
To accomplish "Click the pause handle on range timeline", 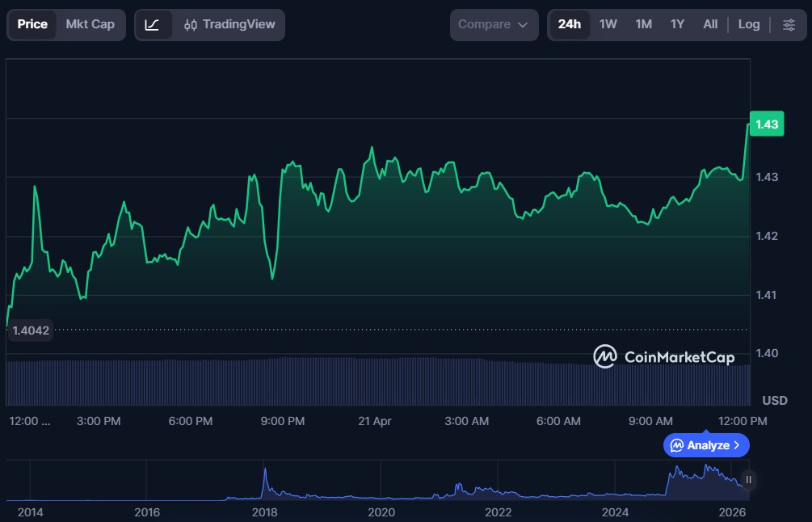I will (749, 480).
